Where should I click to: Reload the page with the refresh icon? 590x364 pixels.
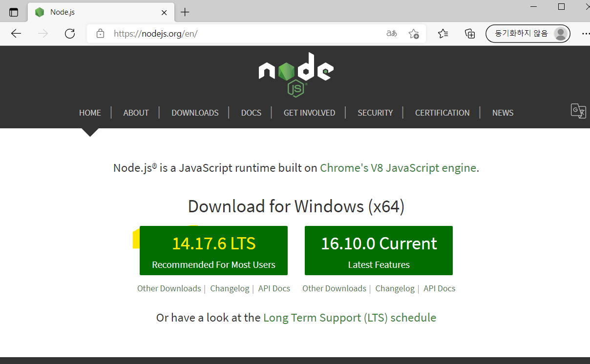click(x=70, y=34)
